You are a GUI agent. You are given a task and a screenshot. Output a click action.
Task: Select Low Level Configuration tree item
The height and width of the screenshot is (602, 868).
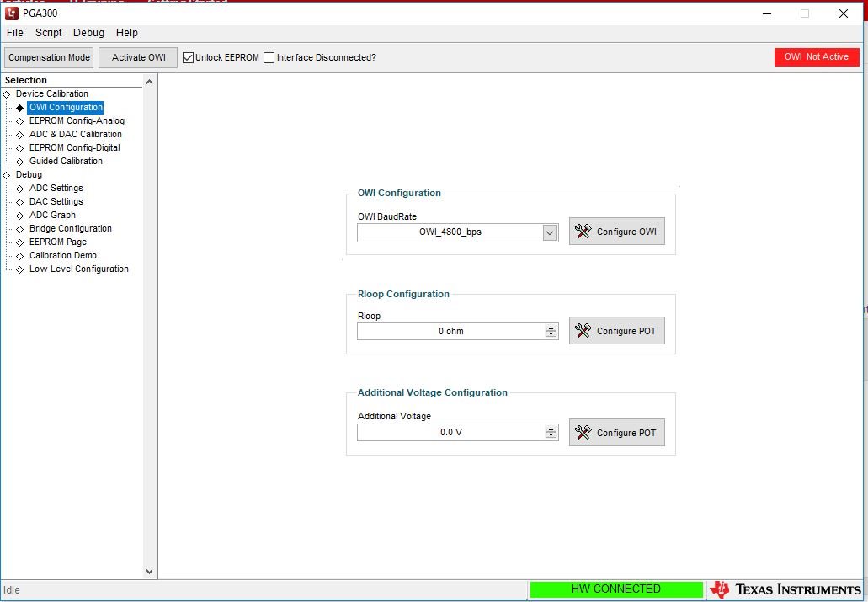[78, 269]
